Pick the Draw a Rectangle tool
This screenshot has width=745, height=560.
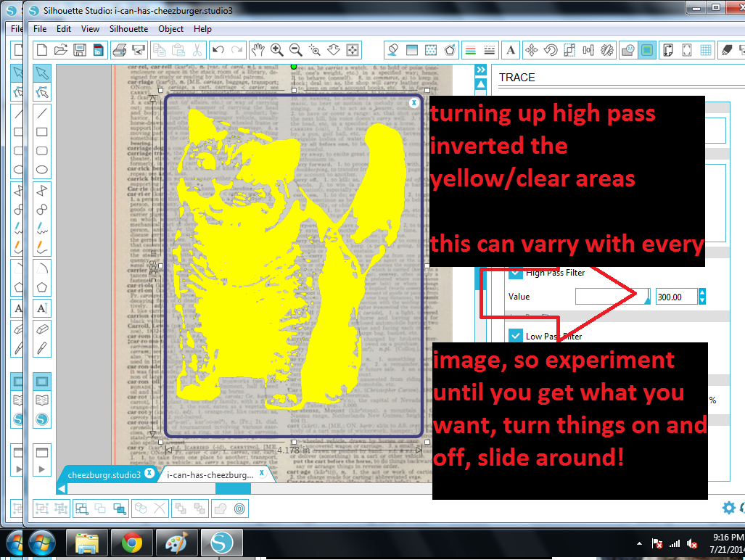42,131
